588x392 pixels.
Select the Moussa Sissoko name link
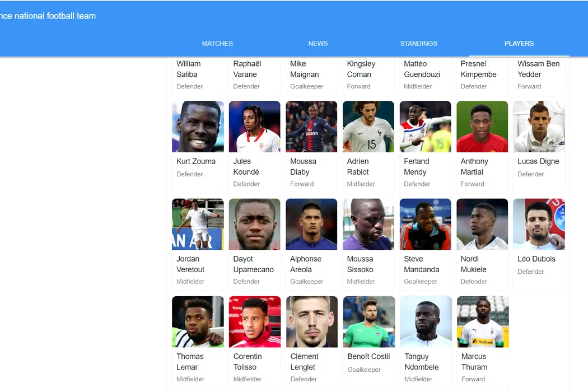pos(360,264)
